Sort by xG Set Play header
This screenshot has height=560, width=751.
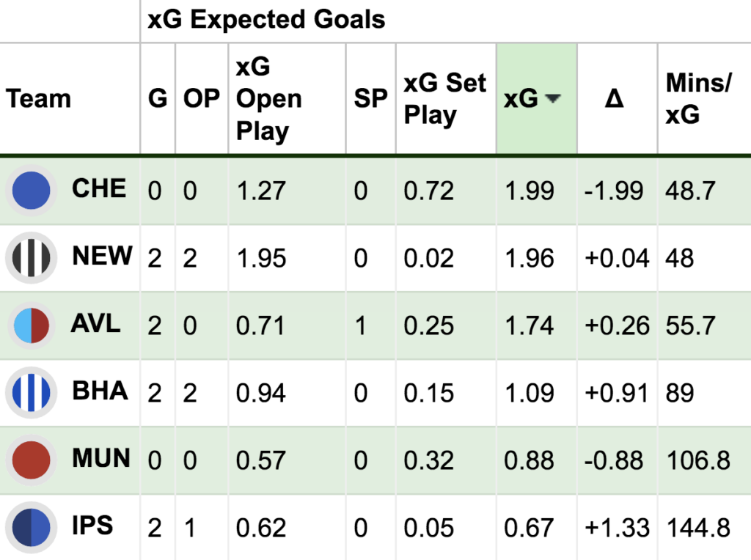(444, 99)
